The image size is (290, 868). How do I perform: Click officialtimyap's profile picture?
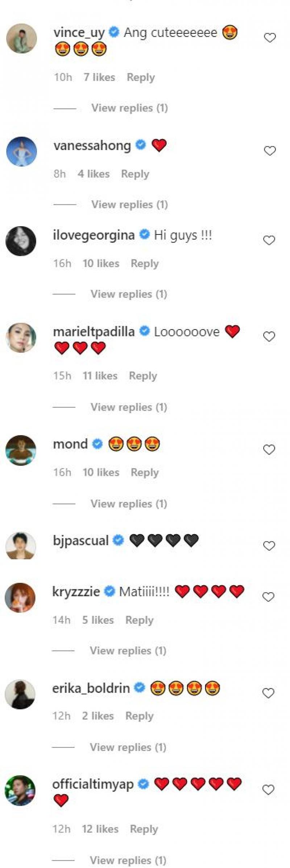coord(20,791)
